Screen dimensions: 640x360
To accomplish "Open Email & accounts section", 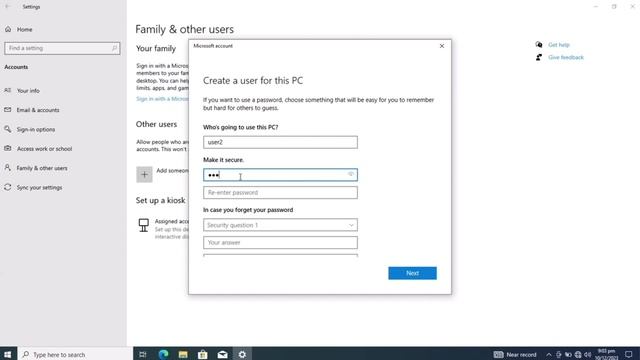I will click(38, 110).
